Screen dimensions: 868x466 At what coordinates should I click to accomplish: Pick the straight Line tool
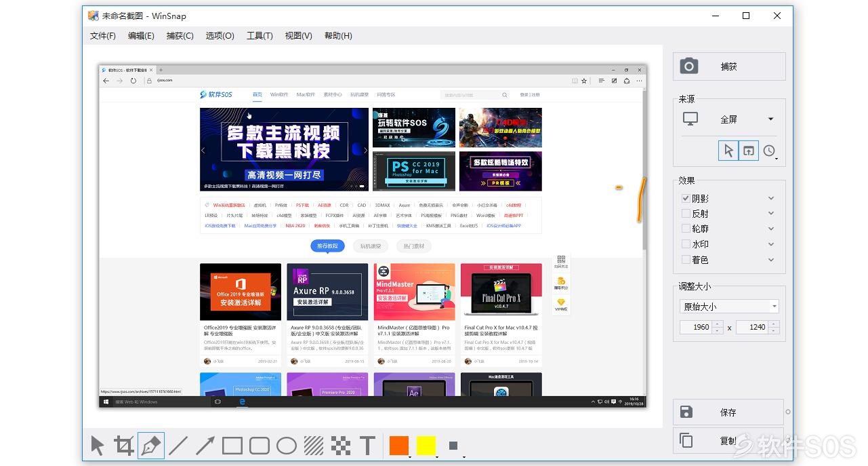coord(178,446)
